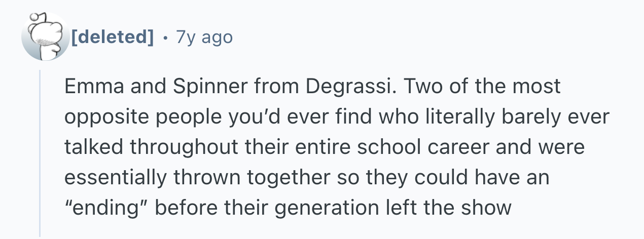Click the deleted user's Snoo avatar
The width and height of the screenshot is (644, 239).
[x=45, y=37]
